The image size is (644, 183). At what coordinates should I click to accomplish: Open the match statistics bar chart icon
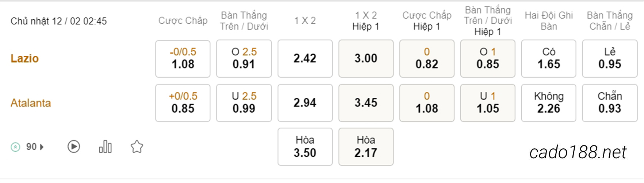105,147
